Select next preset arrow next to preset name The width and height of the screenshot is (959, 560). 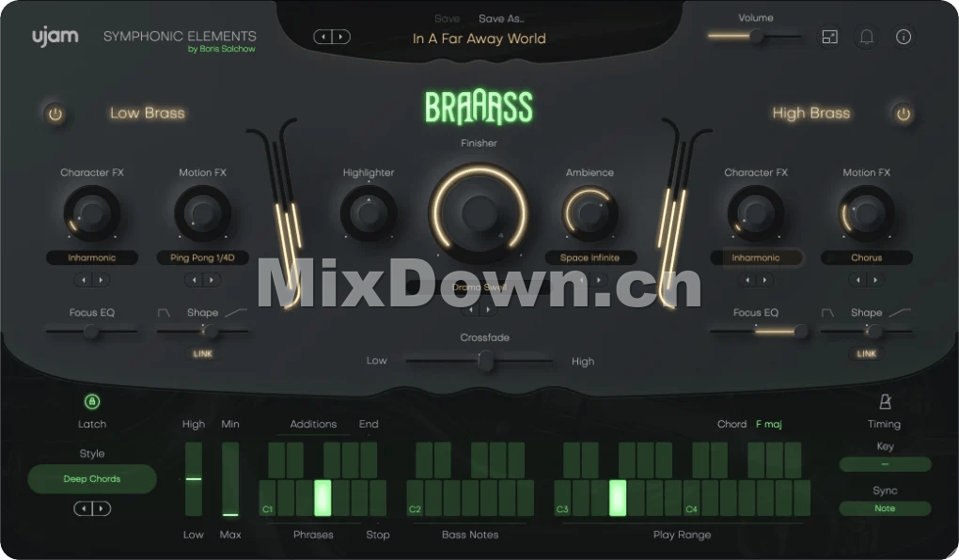[341, 37]
